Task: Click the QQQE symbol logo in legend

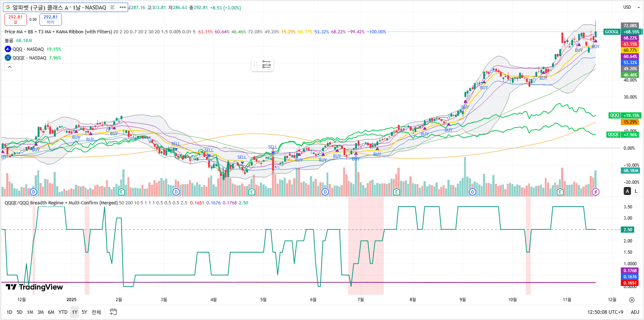Action: click(x=8, y=58)
